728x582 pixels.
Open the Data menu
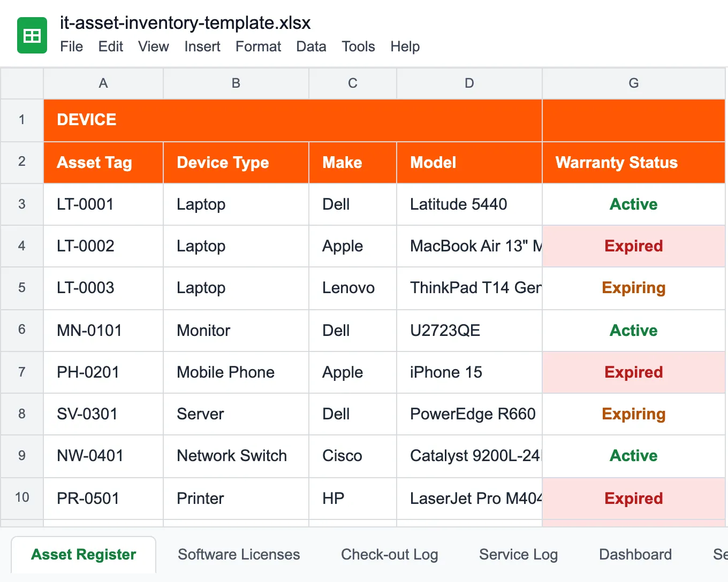[312, 47]
